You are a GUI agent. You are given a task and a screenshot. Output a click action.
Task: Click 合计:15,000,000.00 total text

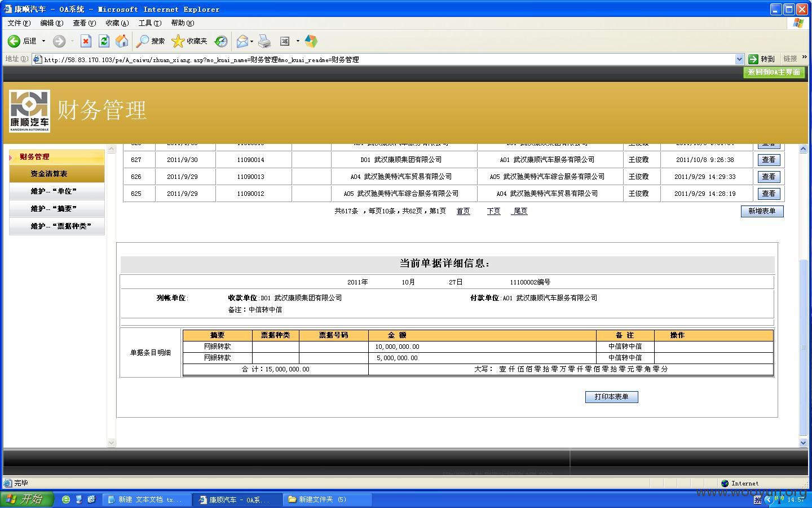(x=275, y=369)
